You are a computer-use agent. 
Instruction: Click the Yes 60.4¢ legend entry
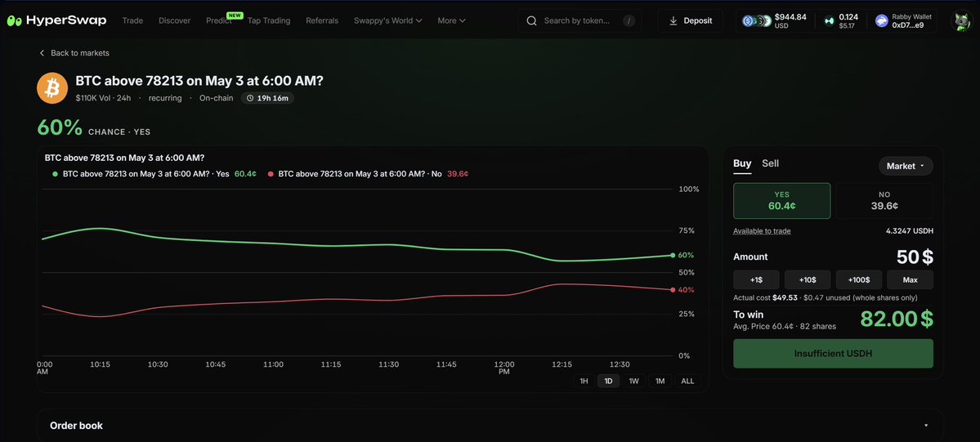(154, 174)
